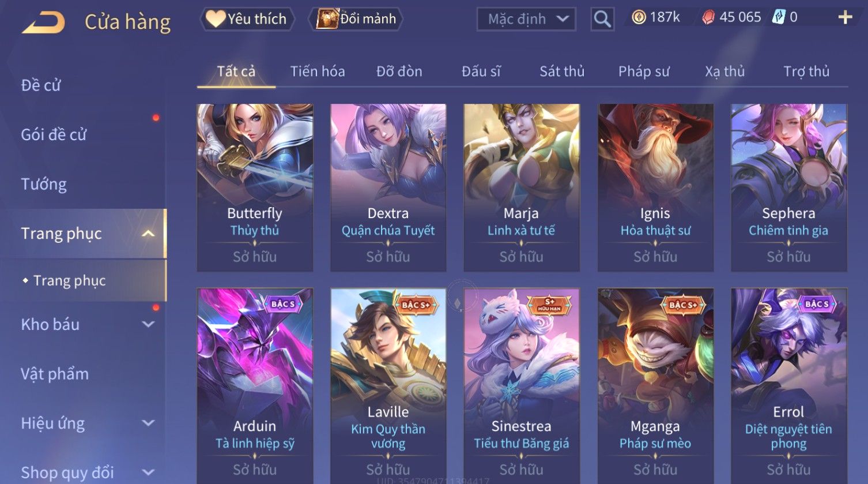Screen dimensions: 868x484
Task: Tap the plus icon to add currency
Action: [845, 18]
